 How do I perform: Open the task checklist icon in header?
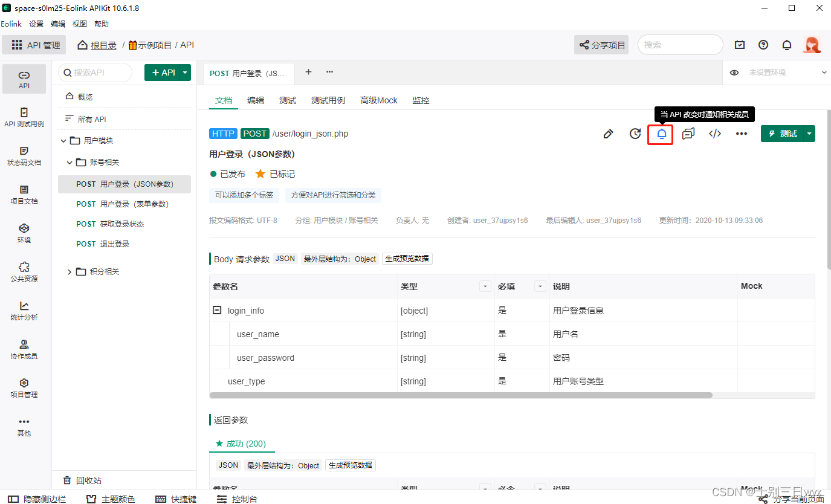[740, 45]
